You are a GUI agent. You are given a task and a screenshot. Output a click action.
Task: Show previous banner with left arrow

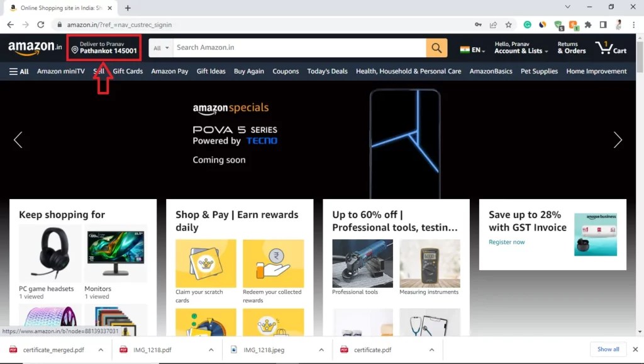click(x=18, y=140)
